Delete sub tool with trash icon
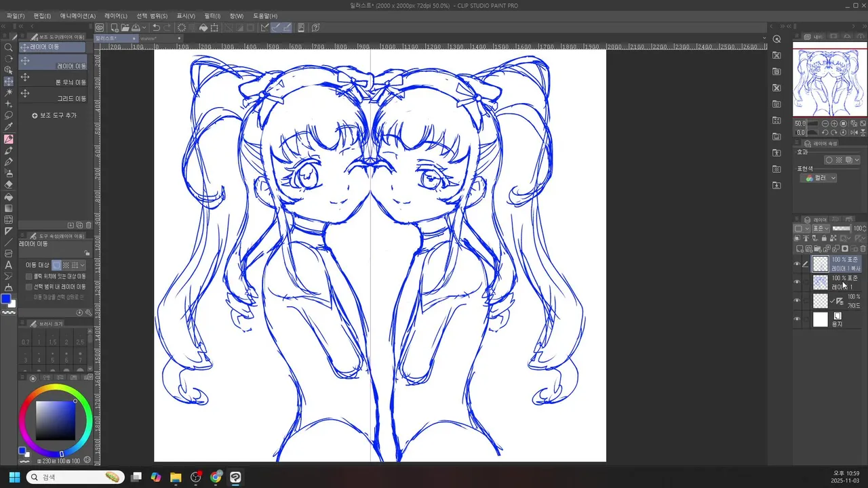Image resolution: width=868 pixels, height=488 pixels. [x=87, y=225]
